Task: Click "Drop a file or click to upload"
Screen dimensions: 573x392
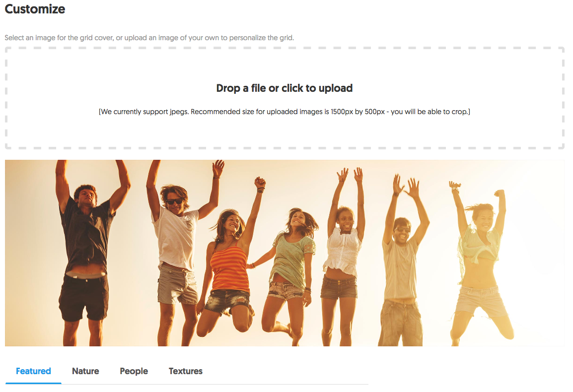Action: click(285, 88)
